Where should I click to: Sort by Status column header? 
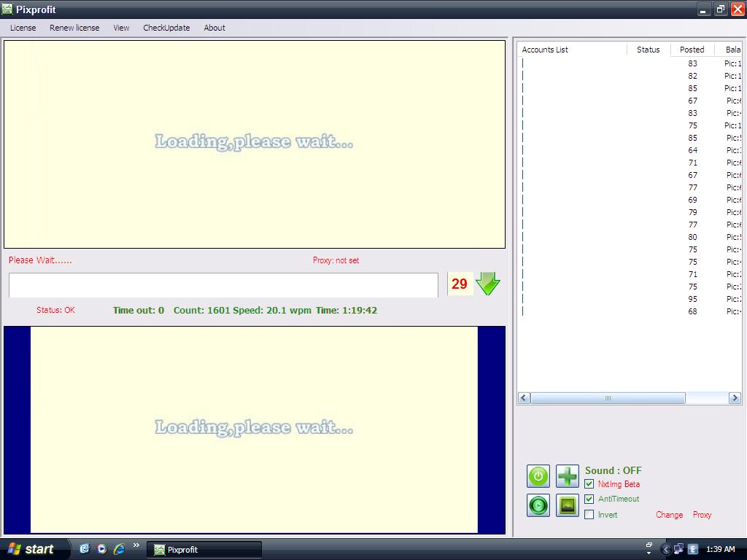[x=649, y=50]
